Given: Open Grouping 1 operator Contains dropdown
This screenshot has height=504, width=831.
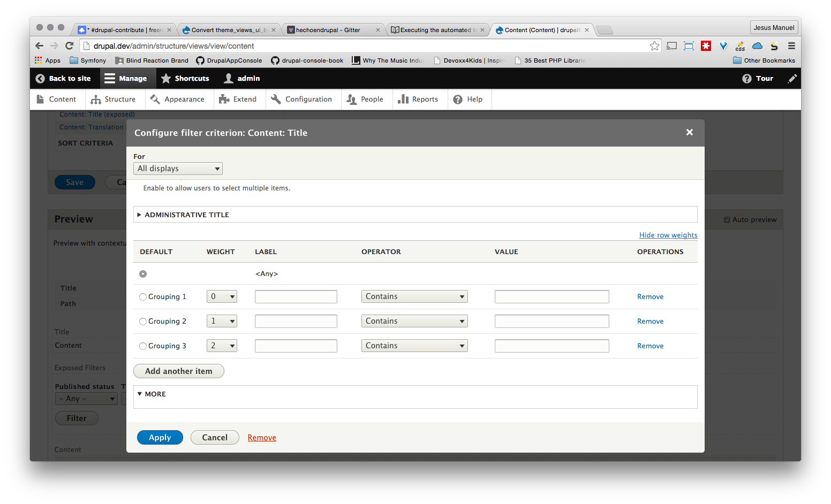Looking at the screenshot, I should tap(414, 296).
